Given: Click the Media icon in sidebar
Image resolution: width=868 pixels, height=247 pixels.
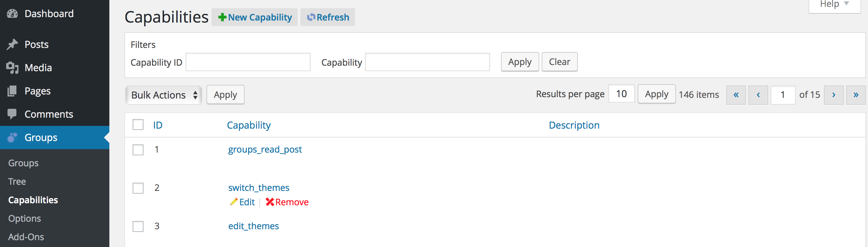Looking at the screenshot, I should (12, 68).
